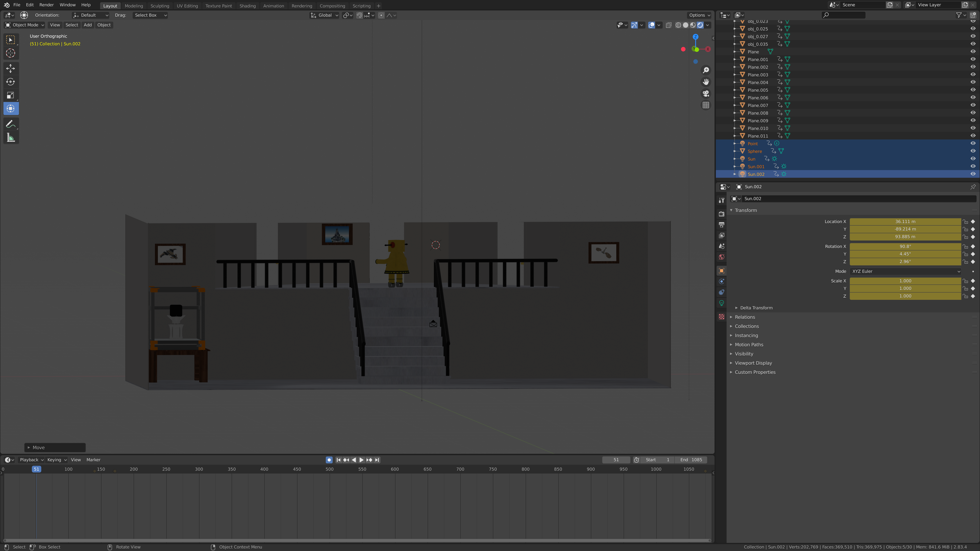Toggle auto keying record button
Viewport: 980px width, 551px height.
coord(329,460)
